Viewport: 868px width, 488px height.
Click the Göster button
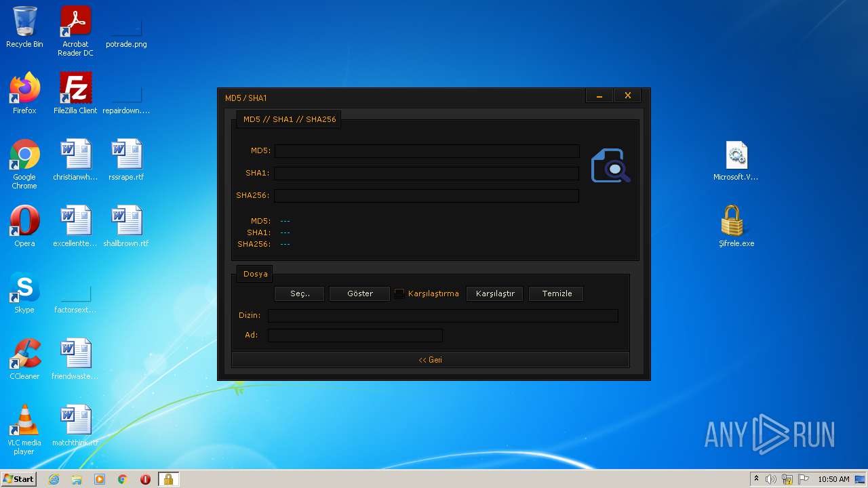(360, 293)
